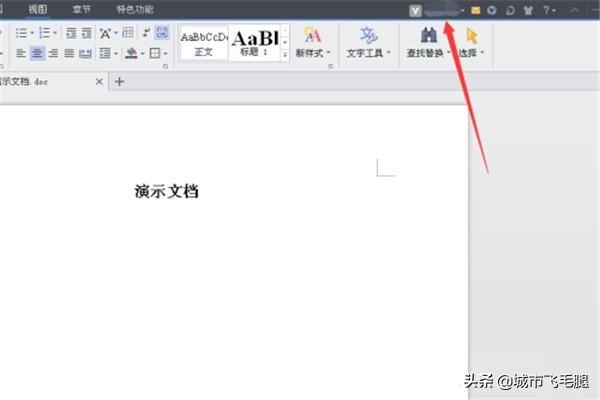Open the mail envelope icon in title bar
Viewport: 600px width, 400px height.
click(476, 10)
